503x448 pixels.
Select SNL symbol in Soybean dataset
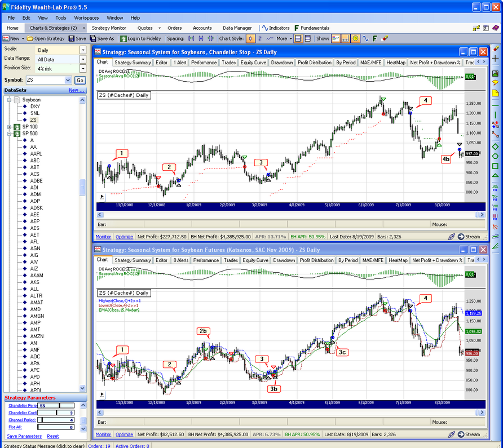34,113
